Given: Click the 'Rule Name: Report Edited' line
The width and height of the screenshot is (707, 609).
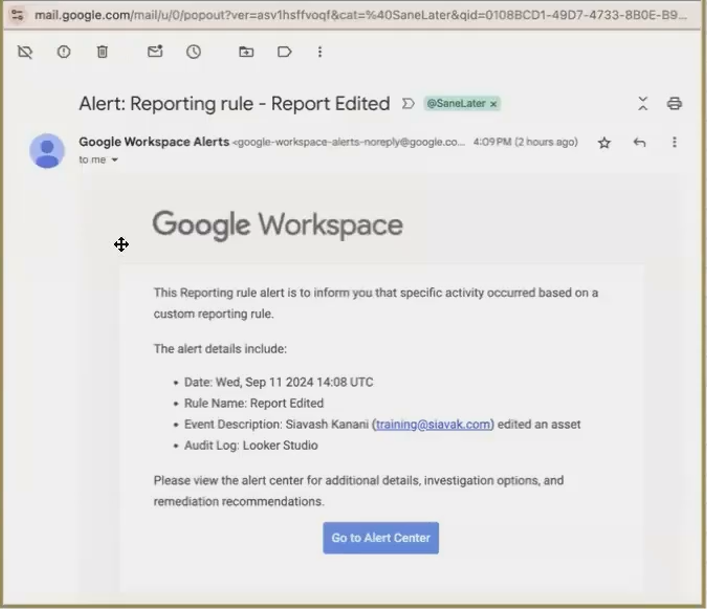Looking at the screenshot, I should pos(254,403).
